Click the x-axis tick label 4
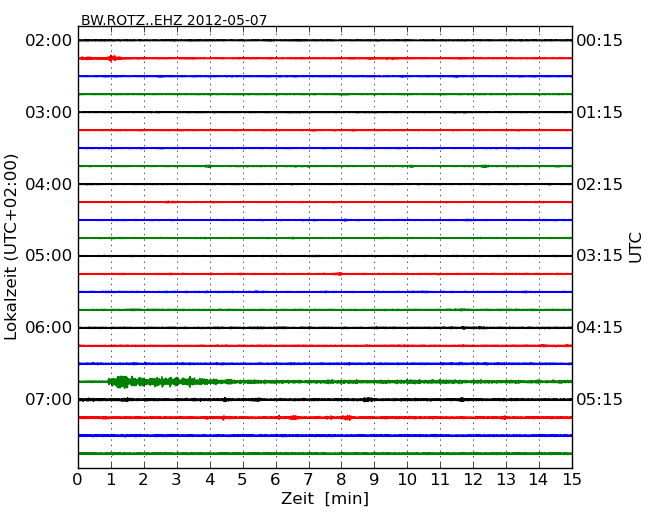 click(x=210, y=479)
